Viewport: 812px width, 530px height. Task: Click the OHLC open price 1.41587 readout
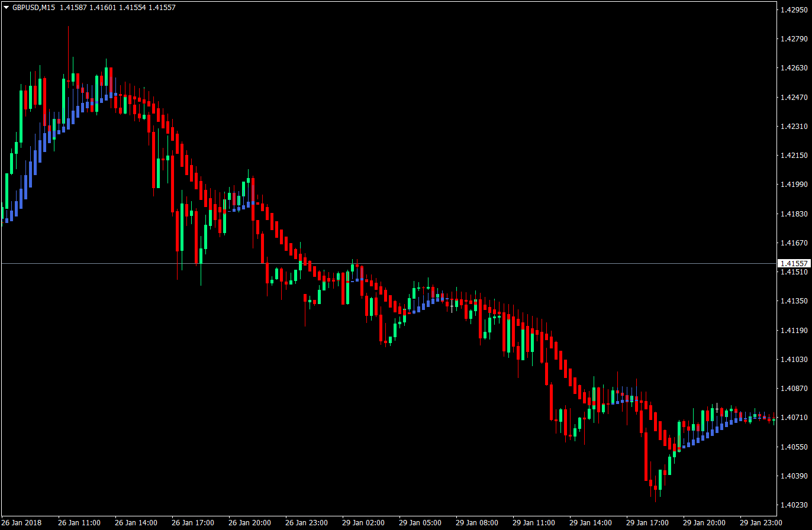pos(72,7)
